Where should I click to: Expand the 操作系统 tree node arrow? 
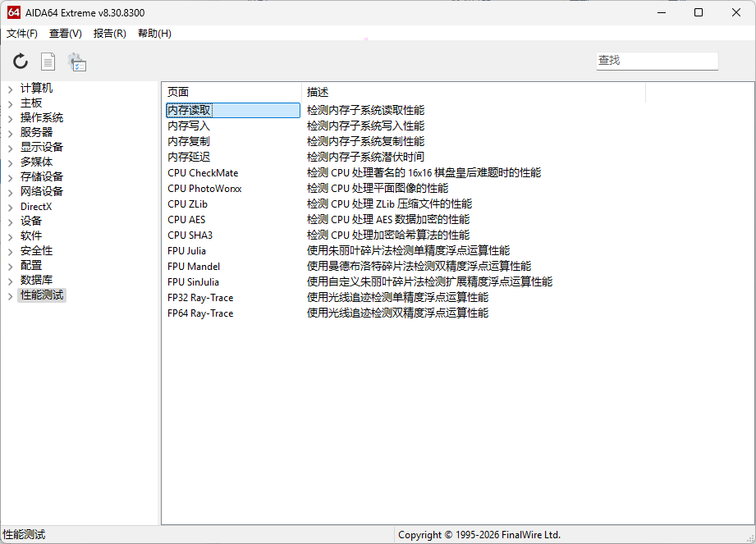10,118
